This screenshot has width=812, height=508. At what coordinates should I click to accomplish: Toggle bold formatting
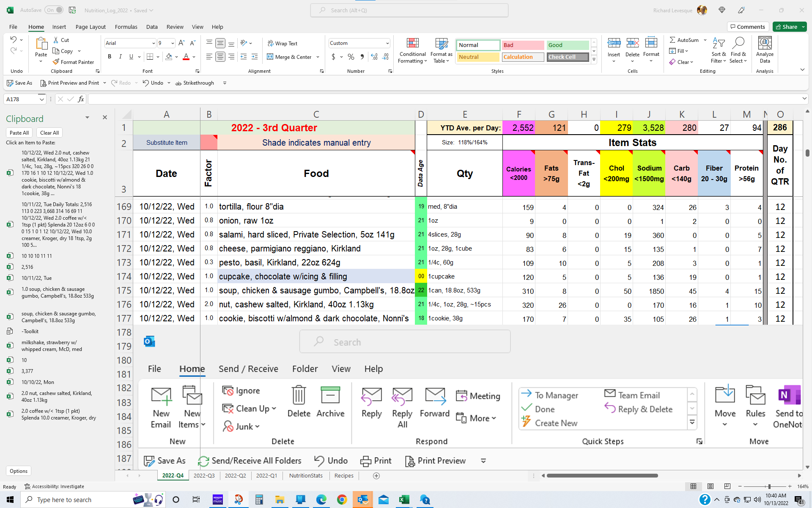click(110, 56)
